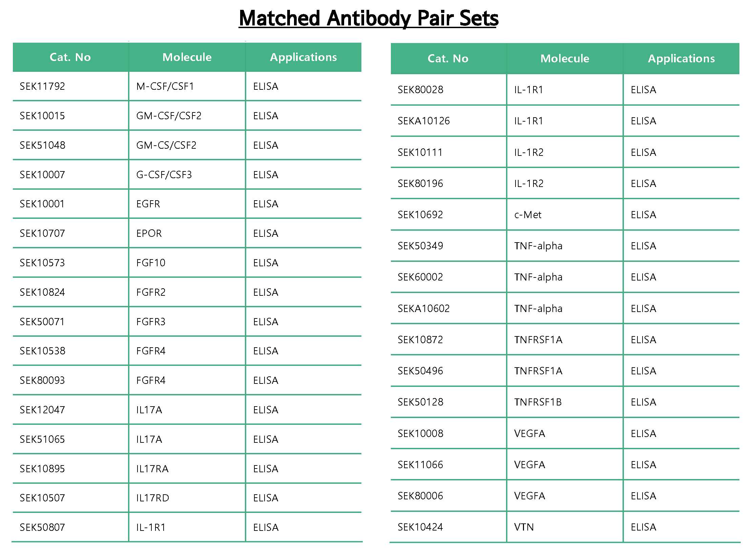Select catalog number SEK11792

[x=42, y=86]
